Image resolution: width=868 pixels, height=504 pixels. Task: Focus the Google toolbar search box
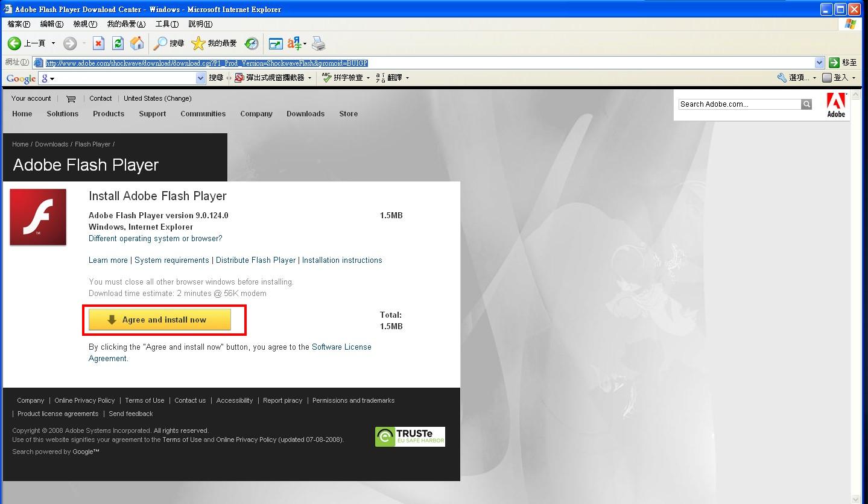(122, 78)
